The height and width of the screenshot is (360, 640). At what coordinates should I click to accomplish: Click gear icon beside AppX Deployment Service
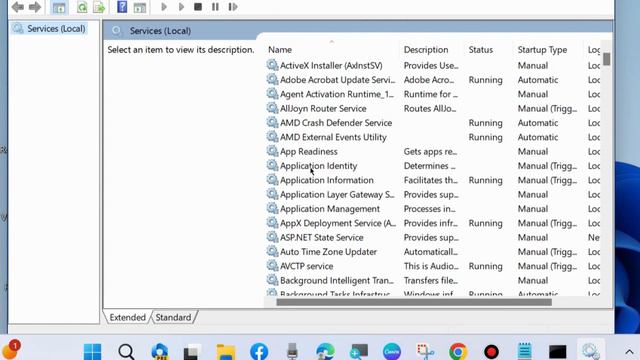click(x=272, y=222)
